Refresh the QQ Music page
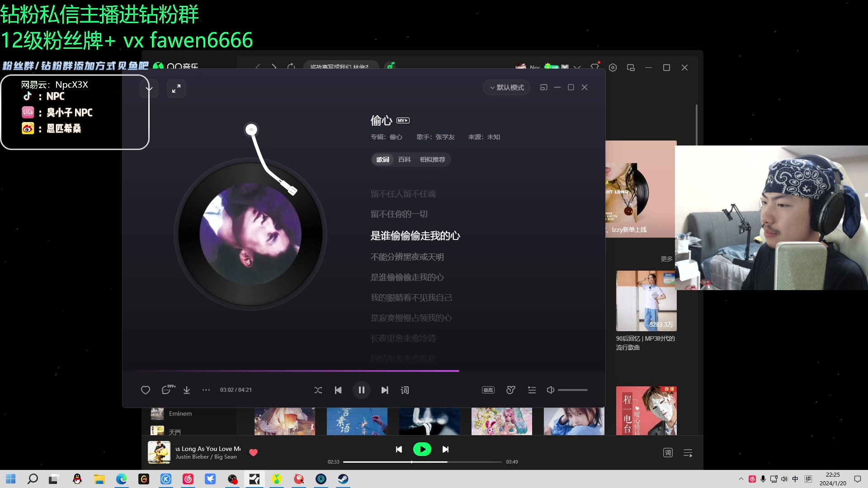This screenshot has width=868, height=488. point(291,66)
